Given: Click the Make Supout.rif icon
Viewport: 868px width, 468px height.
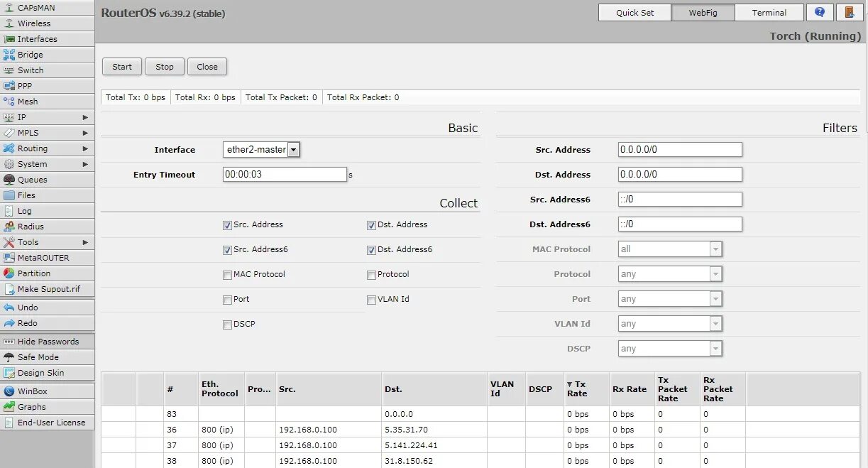Looking at the screenshot, I should click(x=9, y=289).
